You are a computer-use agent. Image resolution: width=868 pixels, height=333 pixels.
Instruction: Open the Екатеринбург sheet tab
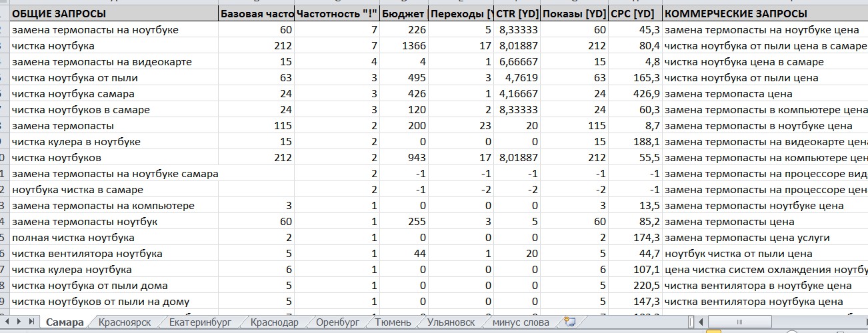click(x=200, y=322)
